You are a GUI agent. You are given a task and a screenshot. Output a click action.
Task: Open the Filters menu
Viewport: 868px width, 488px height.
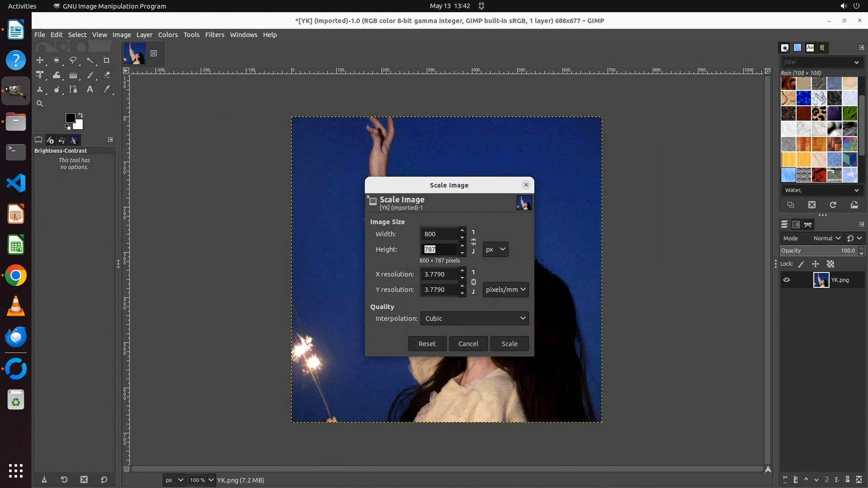214,35
